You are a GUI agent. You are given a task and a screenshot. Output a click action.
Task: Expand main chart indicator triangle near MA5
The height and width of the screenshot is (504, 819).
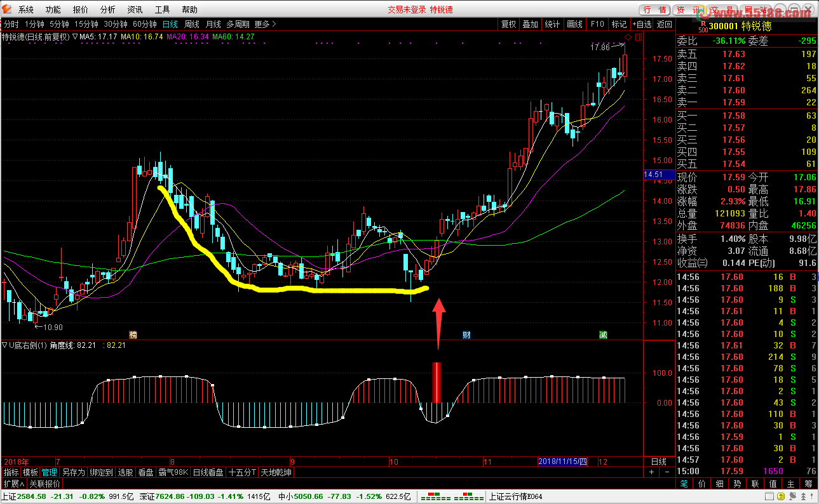pos(75,37)
